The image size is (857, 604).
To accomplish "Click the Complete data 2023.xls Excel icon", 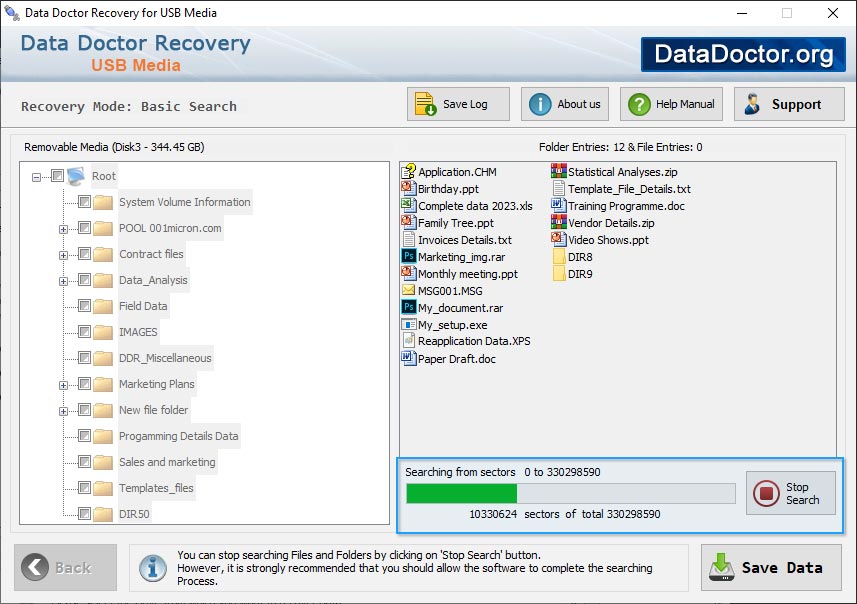I will pyautogui.click(x=409, y=206).
